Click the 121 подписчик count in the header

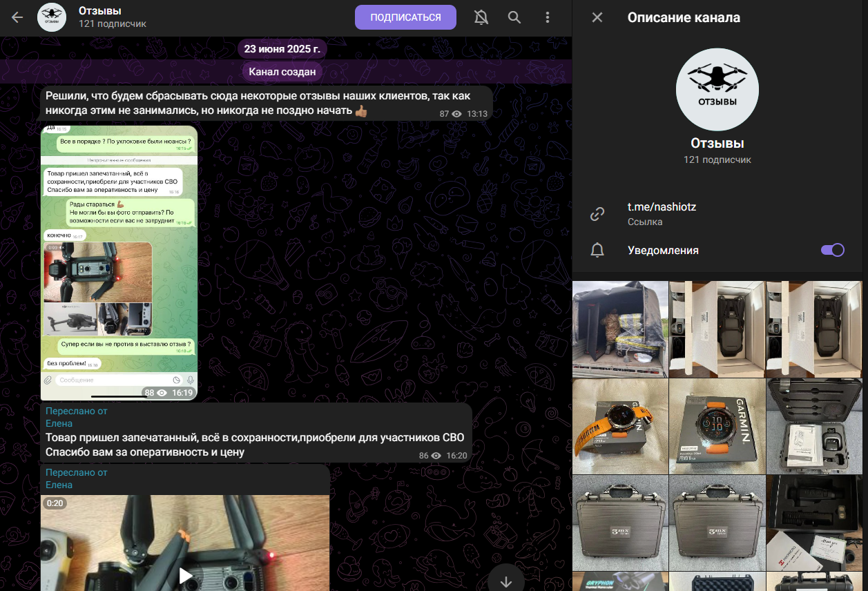pos(113,24)
